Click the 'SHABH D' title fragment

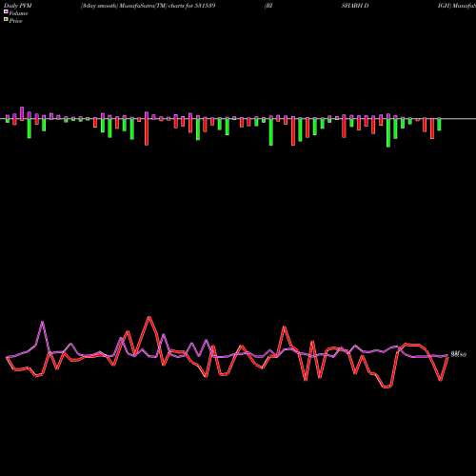[355, 6]
